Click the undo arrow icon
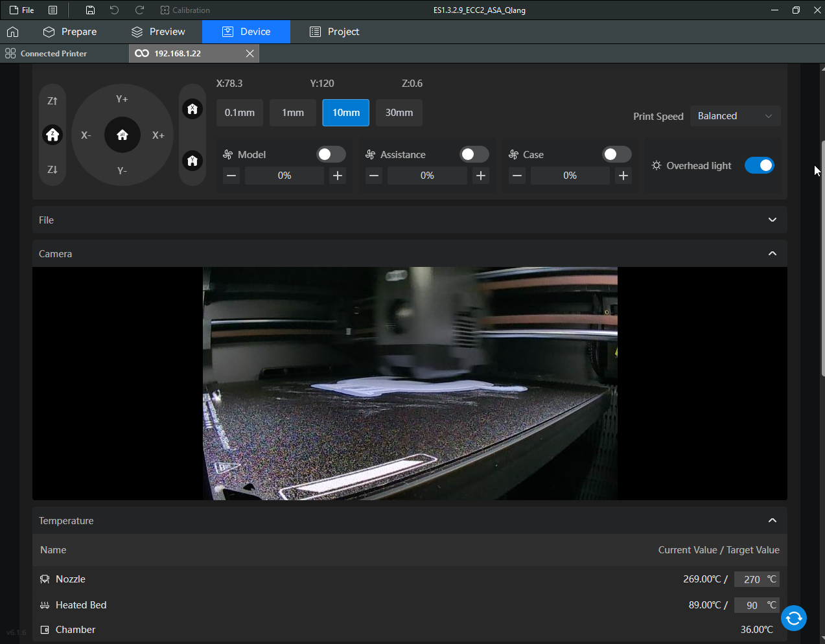 (x=115, y=10)
